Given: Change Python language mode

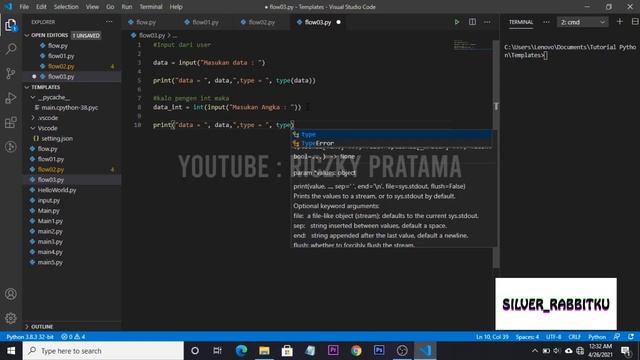Looking at the screenshot, I should click(597, 337).
